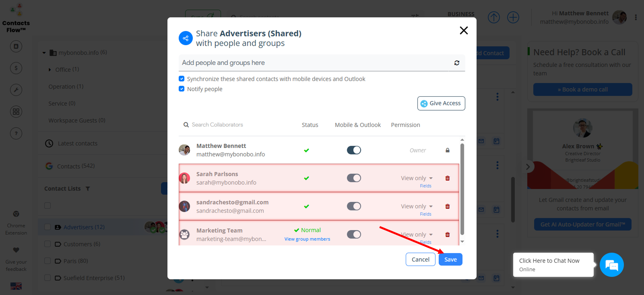644x295 pixels.
Task: Delete Marketing Team collaborator entry
Action: [x=447, y=235]
